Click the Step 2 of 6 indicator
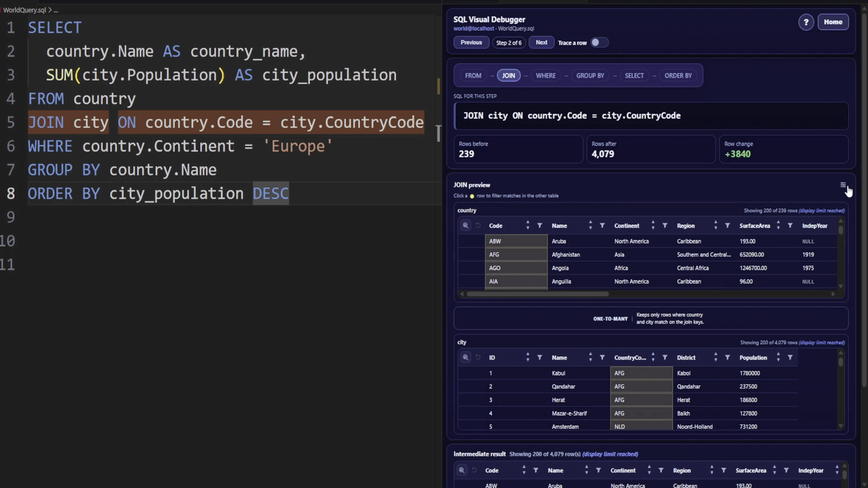The width and height of the screenshot is (868, 488). coord(509,43)
